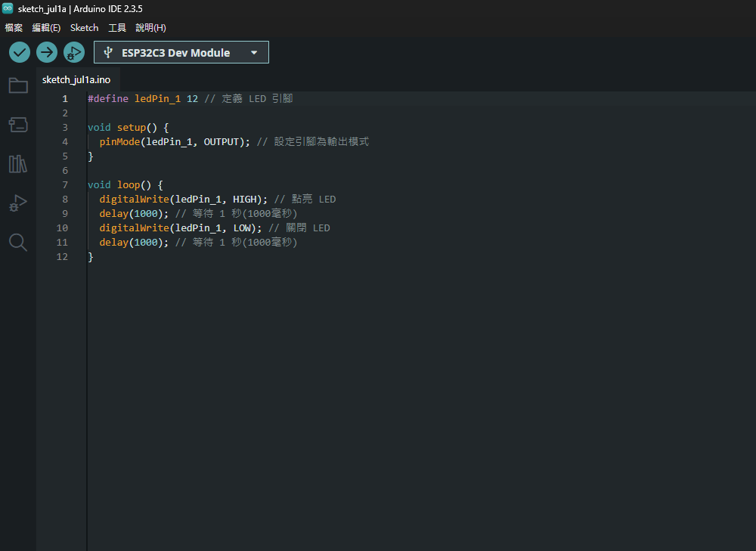
Task: Click the OUTPUT constant
Action: [222, 142]
